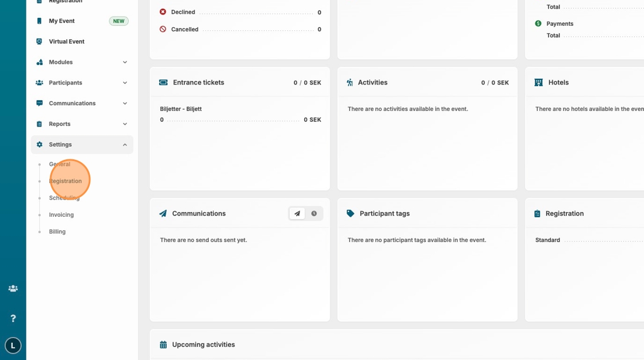The height and width of the screenshot is (360, 644).
Task: Click the Activities hiking icon
Action: tap(350, 82)
